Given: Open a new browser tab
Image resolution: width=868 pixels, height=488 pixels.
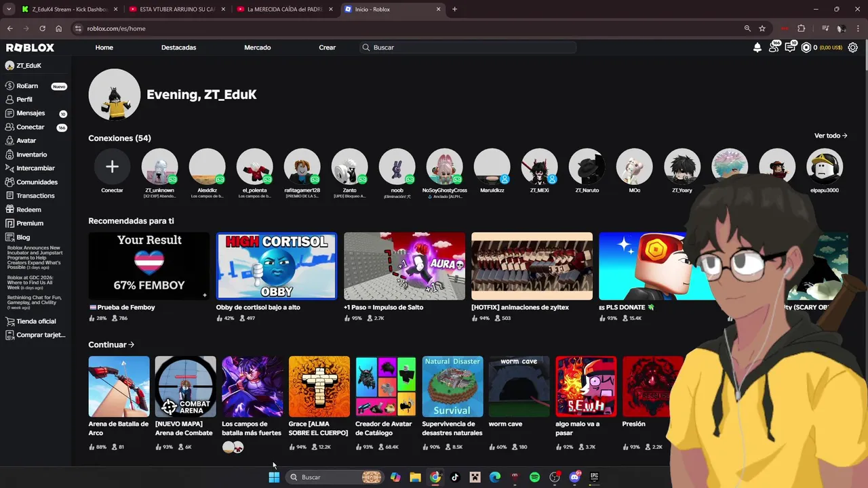Looking at the screenshot, I should (x=454, y=9).
